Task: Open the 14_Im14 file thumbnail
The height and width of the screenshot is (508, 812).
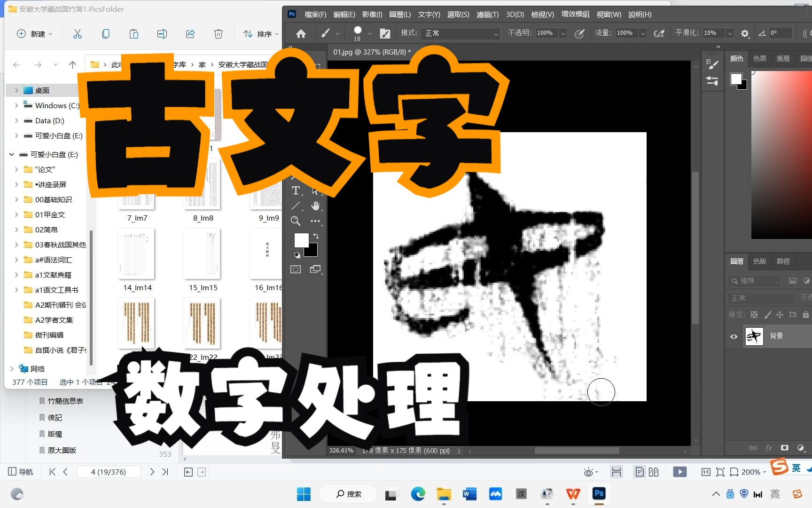Action: pos(137,254)
